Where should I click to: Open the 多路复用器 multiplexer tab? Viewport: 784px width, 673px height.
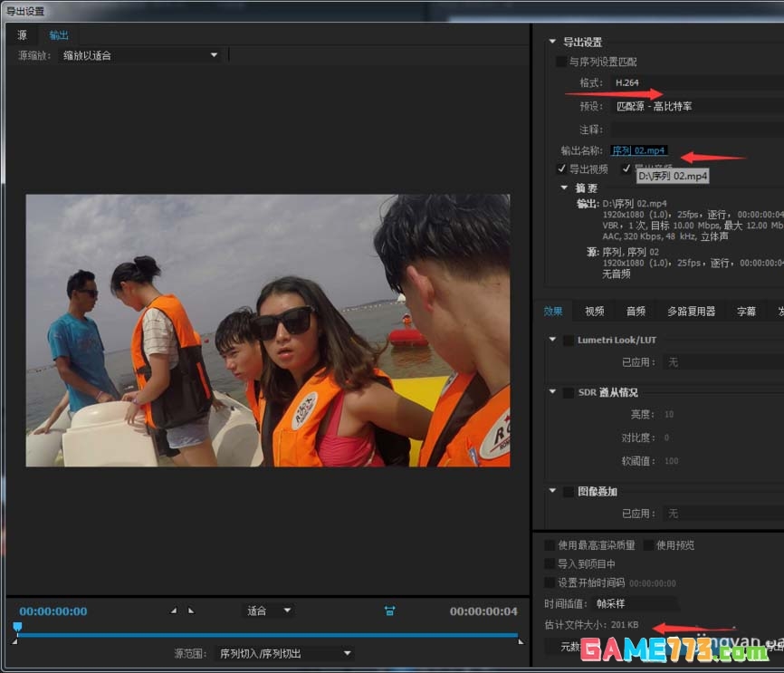691,312
